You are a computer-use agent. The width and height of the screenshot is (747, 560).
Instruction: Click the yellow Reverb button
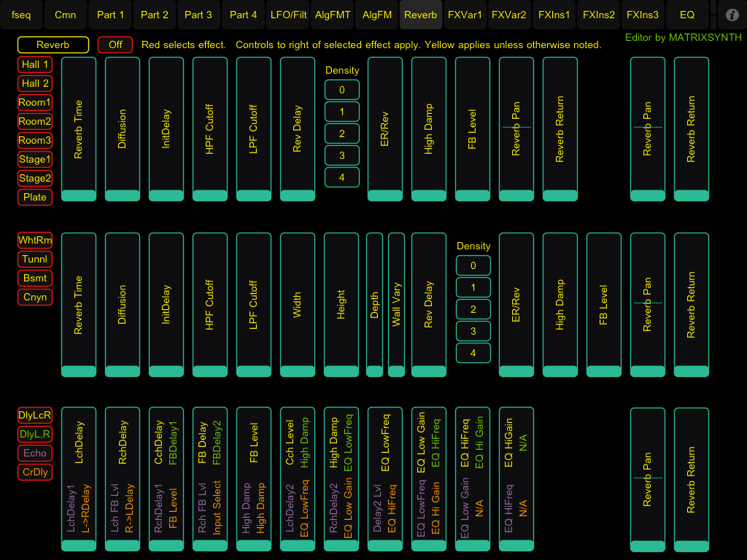[x=53, y=45]
